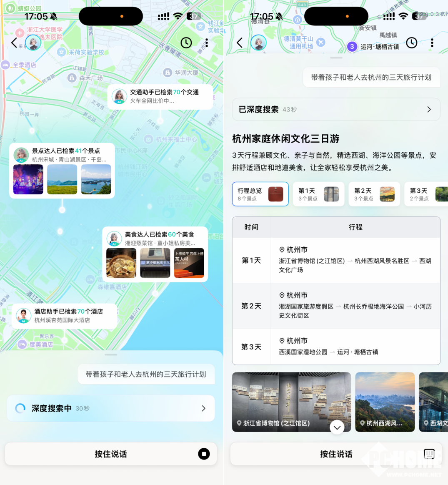Open the 交通助手已检索70个交通 bubble
This screenshot has width=448, height=485.
160,96
